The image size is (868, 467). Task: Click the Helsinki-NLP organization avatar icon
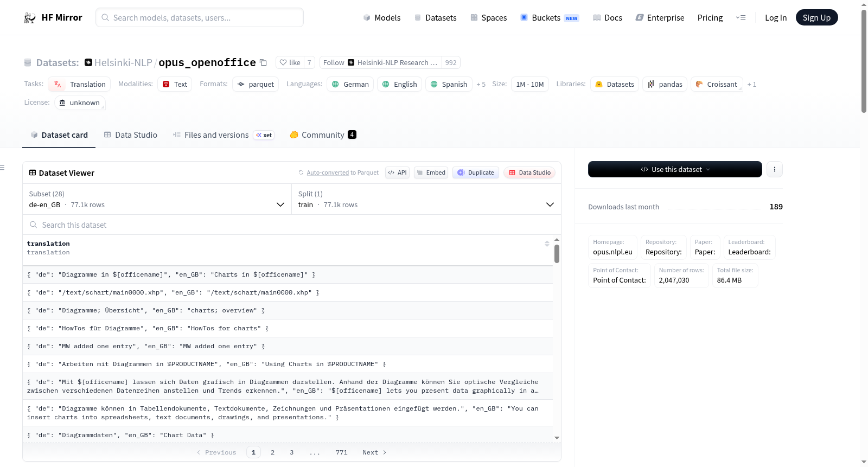click(88, 62)
